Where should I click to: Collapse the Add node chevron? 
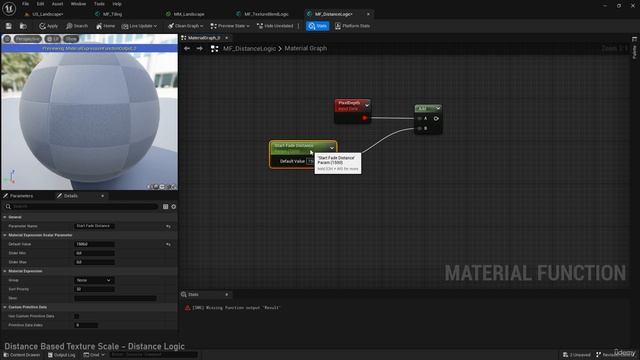point(438,108)
